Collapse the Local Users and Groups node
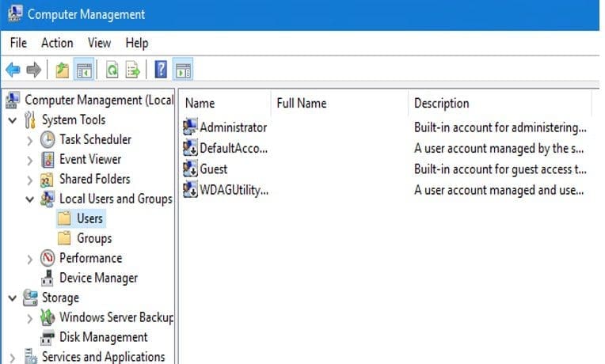The height and width of the screenshot is (364, 605). click(30, 199)
